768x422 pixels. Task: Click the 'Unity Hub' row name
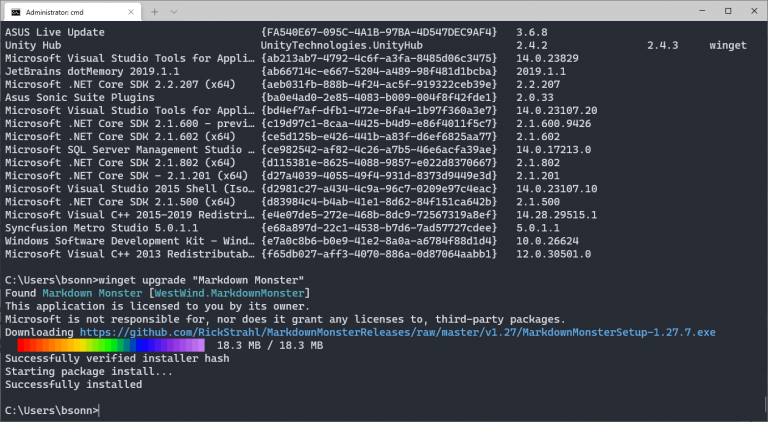33,46
